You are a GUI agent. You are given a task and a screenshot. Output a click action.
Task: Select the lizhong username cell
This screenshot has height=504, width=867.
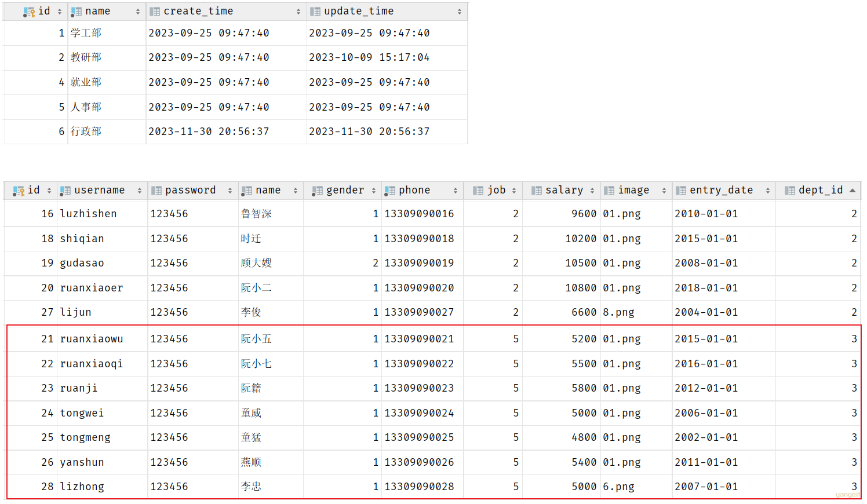pyautogui.click(x=101, y=487)
